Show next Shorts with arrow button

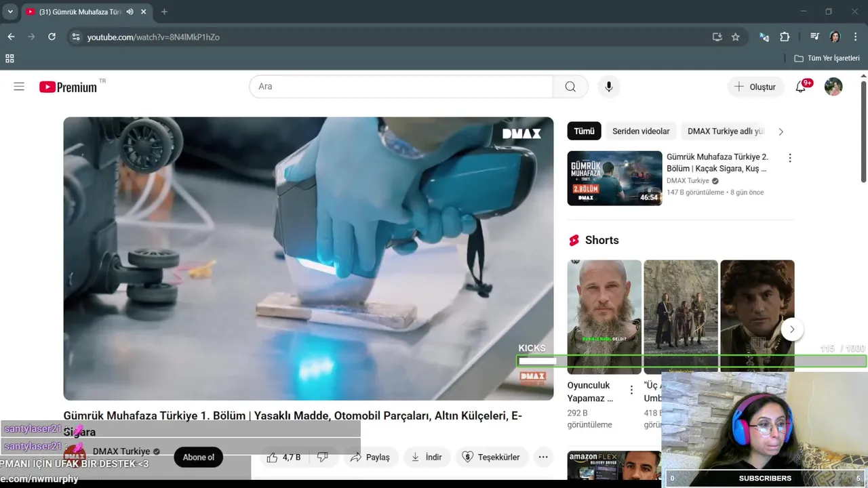pos(792,329)
